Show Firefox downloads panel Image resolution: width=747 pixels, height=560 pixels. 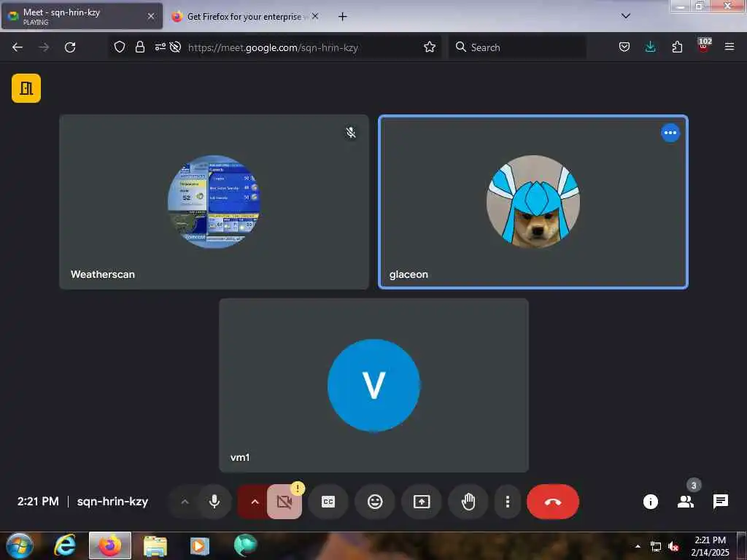pos(650,47)
